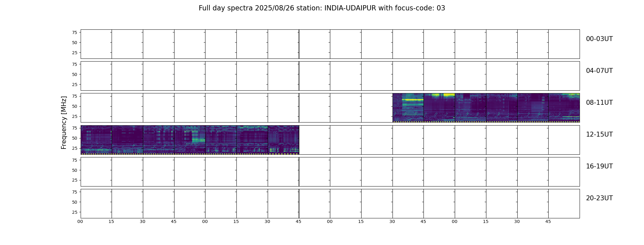Click the '75' frequency tick of the 04-07UT row
The height and width of the screenshot is (245, 644).
[x=75, y=64]
